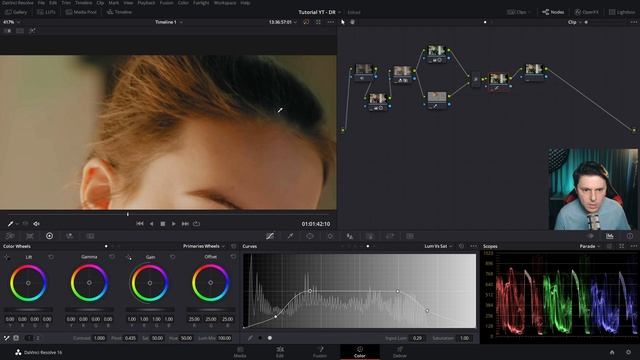
Task: Open the project manager home icon
Action: (612, 352)
